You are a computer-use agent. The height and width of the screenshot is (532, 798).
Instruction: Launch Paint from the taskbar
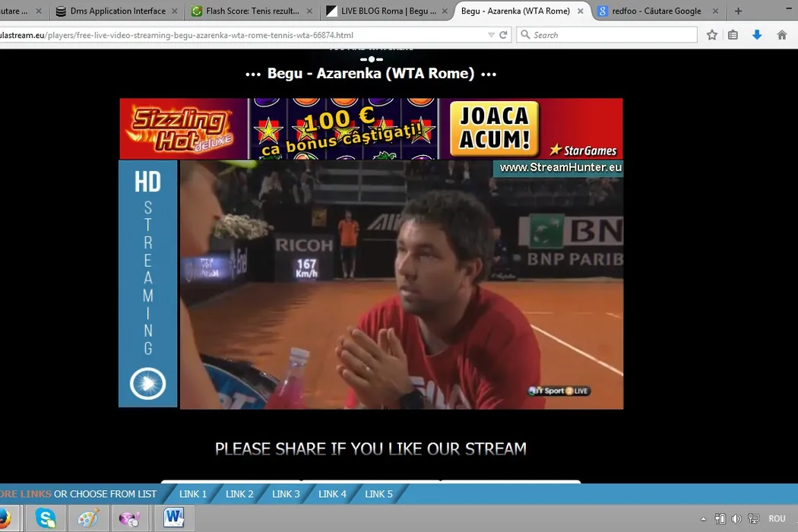coord(88,518)
